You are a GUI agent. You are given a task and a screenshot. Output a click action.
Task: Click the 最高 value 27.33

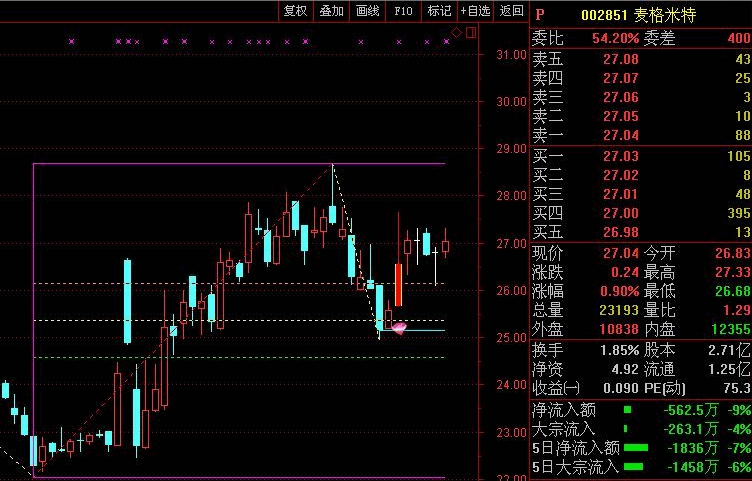tap(733, 272)
